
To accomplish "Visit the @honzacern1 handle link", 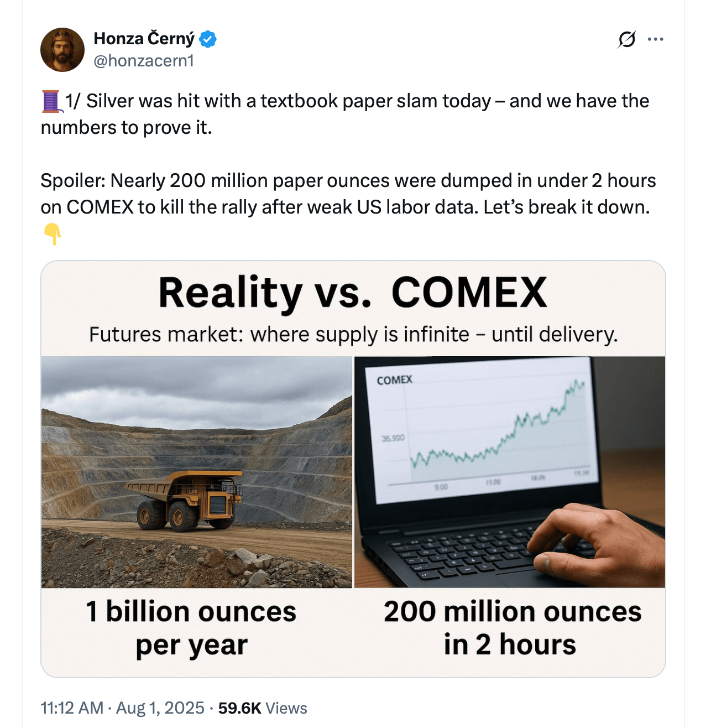I will (x=144, y=61).
